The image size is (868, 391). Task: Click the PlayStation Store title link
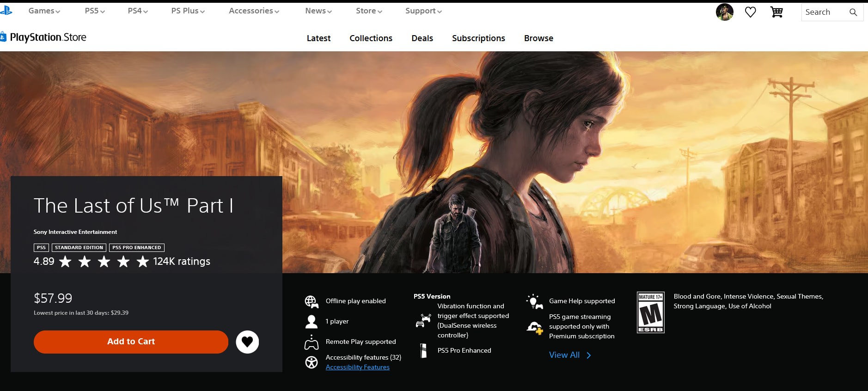click(48, 37)
